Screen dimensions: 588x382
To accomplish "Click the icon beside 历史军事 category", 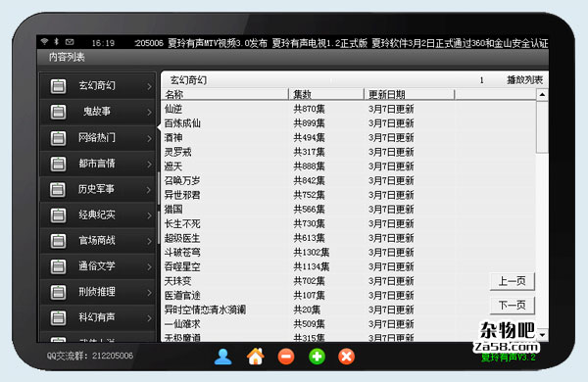I will point(58,189).
